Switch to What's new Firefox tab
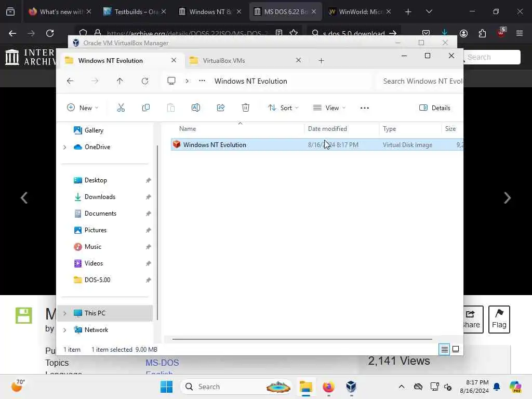This screenshot has width=532, height=399. coord(60,11)
